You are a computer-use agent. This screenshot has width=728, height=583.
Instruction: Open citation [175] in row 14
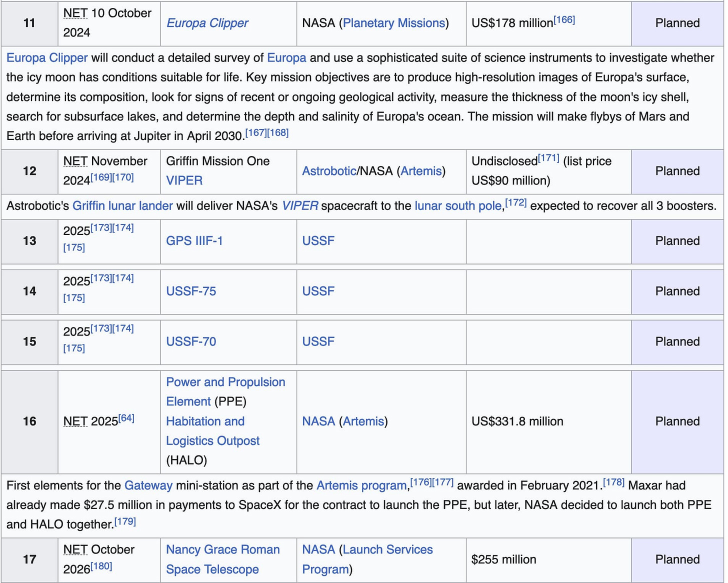coord(74,298)
